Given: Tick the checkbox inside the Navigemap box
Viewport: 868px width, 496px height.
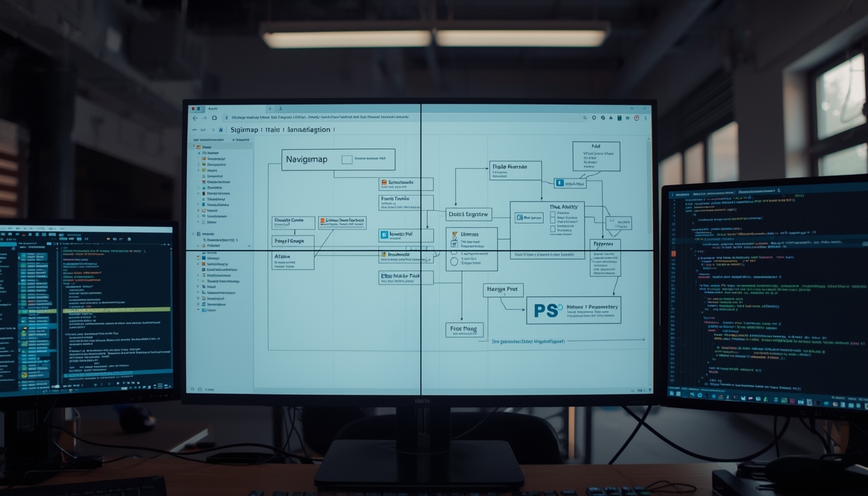Looking at the screenshot, I should pos(346,159).
